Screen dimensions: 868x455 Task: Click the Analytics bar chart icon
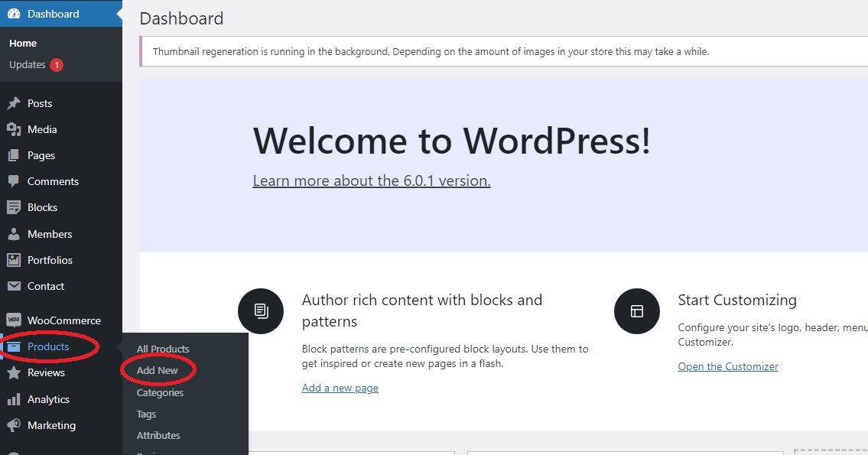[14, 400]
